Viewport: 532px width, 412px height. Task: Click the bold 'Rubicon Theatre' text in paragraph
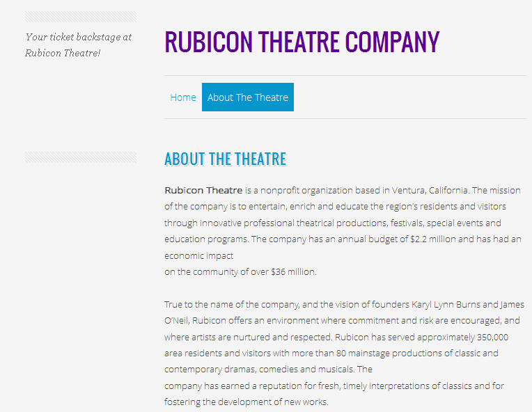203,190
